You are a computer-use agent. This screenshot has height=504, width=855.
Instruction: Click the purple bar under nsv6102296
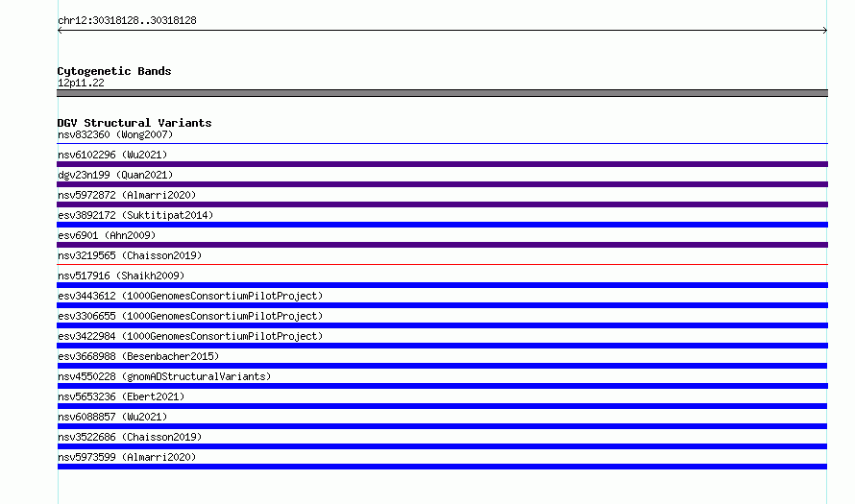(442, 164)
